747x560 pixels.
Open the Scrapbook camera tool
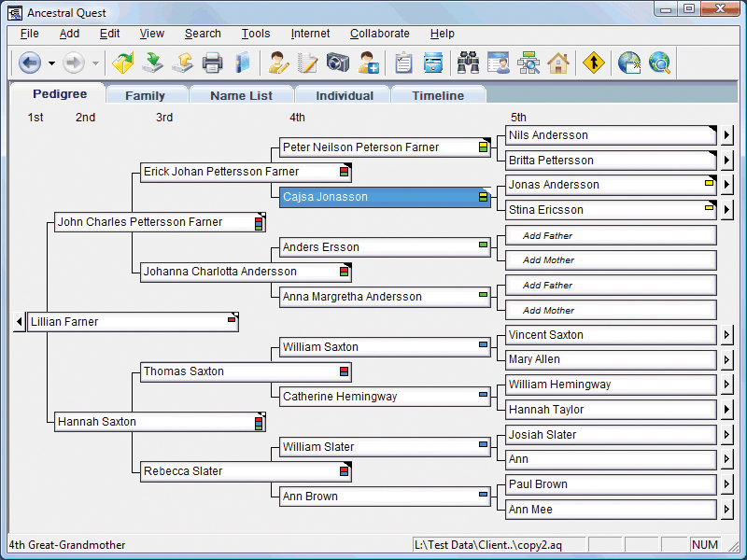(337, 63)
